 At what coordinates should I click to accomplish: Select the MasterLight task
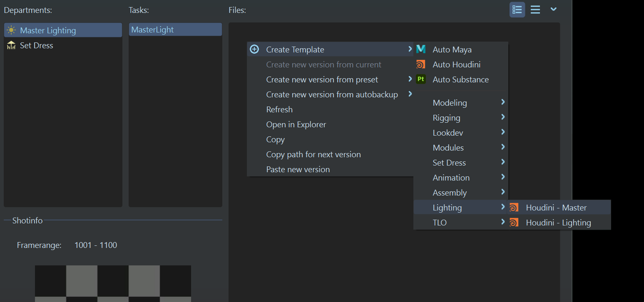(153, 30)
